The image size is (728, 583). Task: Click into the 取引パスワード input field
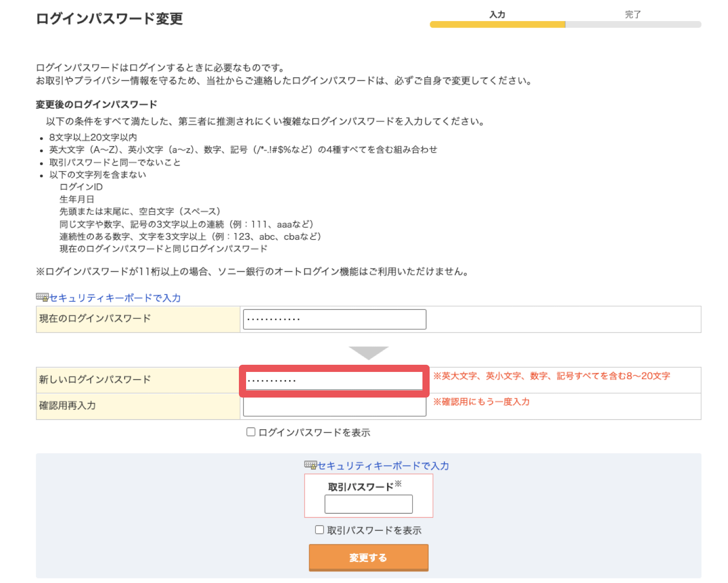pos(368,504)
